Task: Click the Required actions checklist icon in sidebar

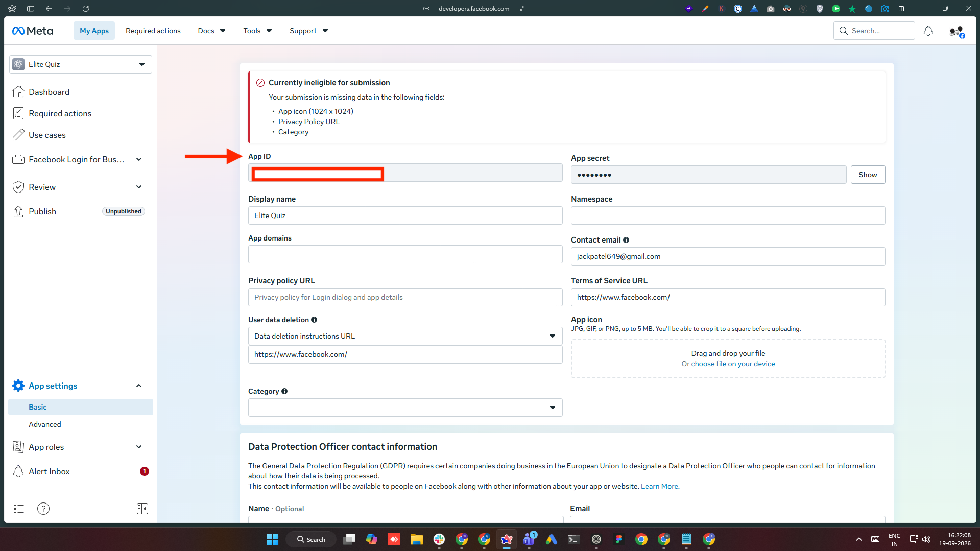Action: [18, 113]
